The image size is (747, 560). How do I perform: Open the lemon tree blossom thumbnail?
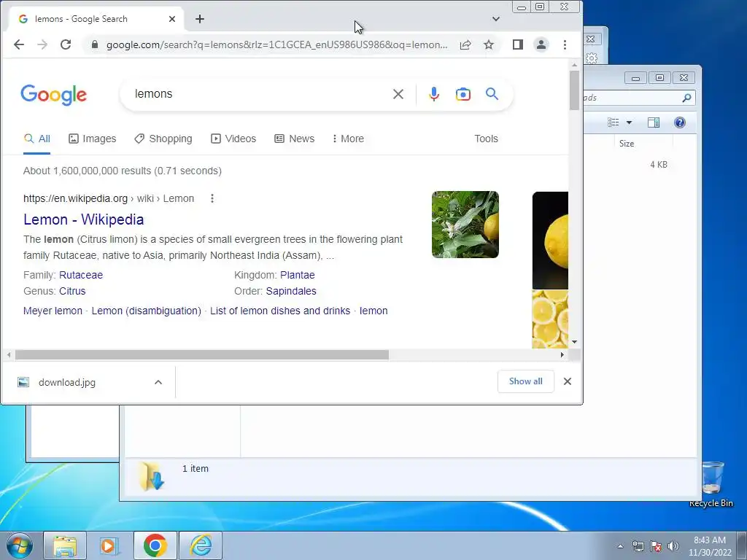click(x=465, y=225)
